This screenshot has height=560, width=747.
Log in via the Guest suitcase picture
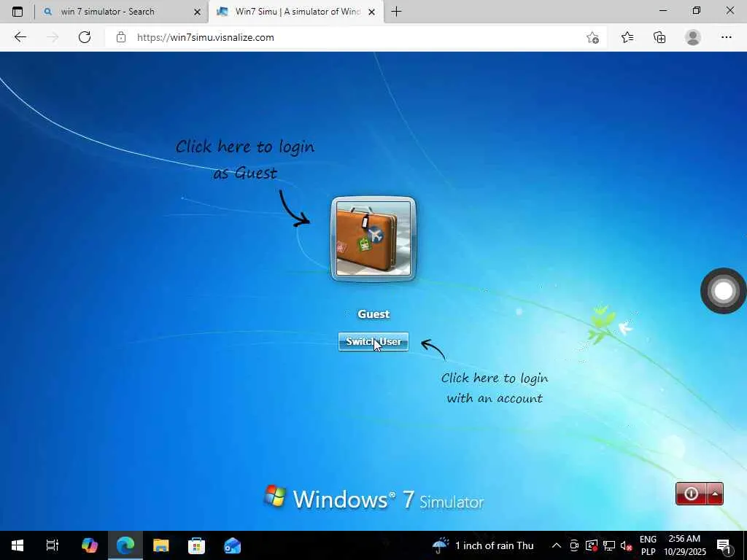373,238
